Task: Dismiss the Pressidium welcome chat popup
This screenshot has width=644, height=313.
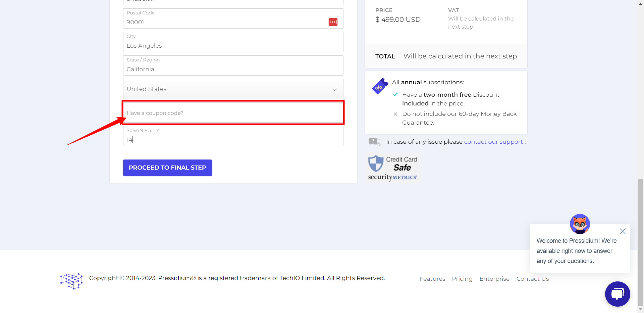Action: 623,231
